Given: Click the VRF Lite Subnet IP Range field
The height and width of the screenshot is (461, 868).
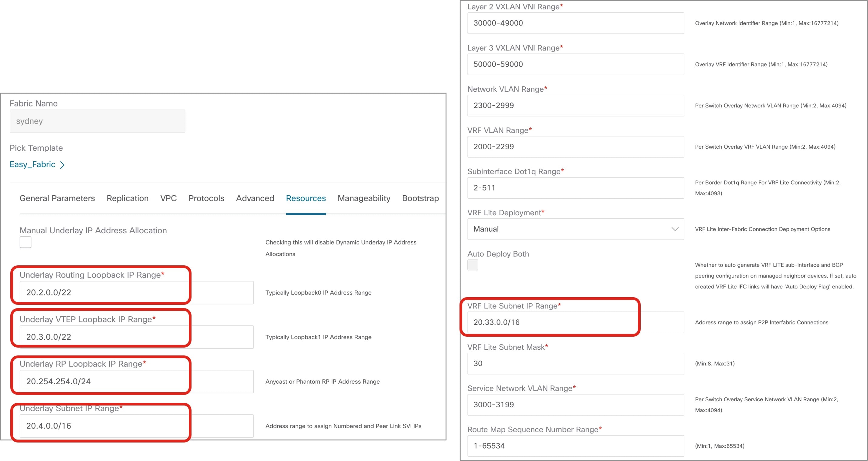Looking at the screenshot, I should [575, 322].
